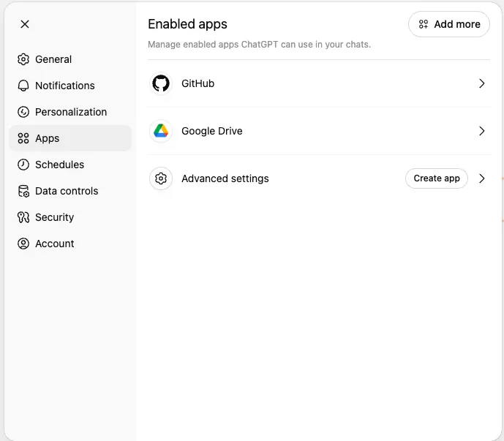Viewport: 504px width, 441px height.
Task: Click the Add more button label
Action: tap(457, 24)
